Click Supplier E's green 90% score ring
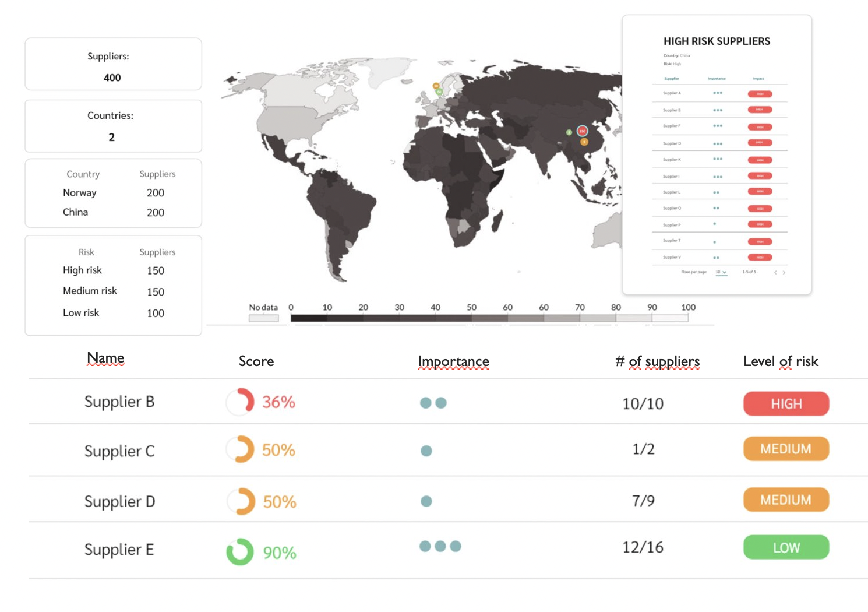 click(x=240, y=551)
